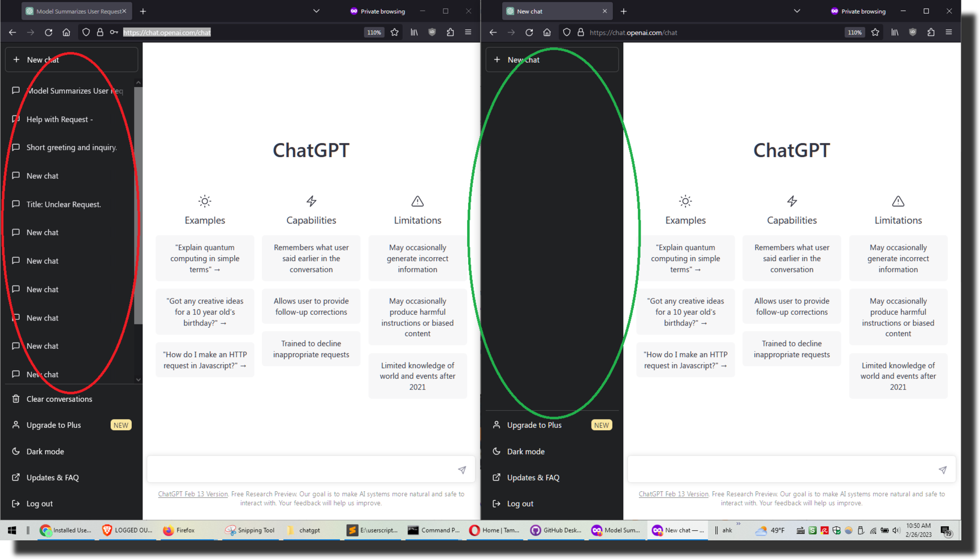Open extensions puzzle icon in right window
Image resolution: width=980 pixels, height=559 pixels.
tap(931, 32)
